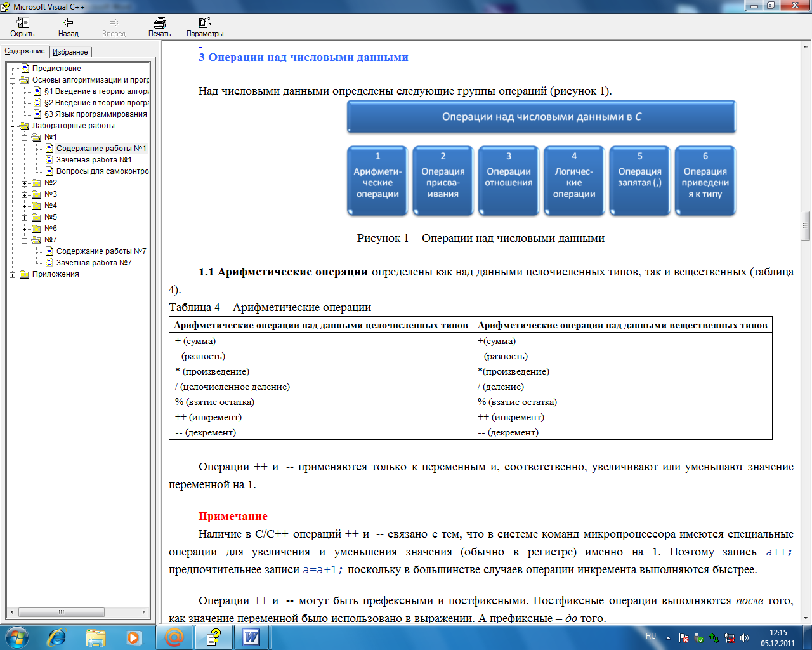The image size is (812, 650).
Task: Click heading link Операции над числовыми данными
Action: pyautogui.click(x=303, y=57)
